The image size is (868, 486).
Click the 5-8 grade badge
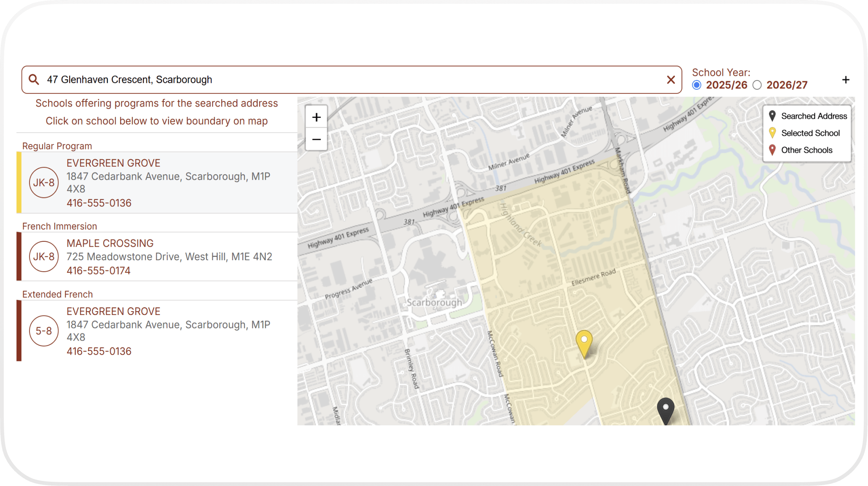[x=44, y=331]
